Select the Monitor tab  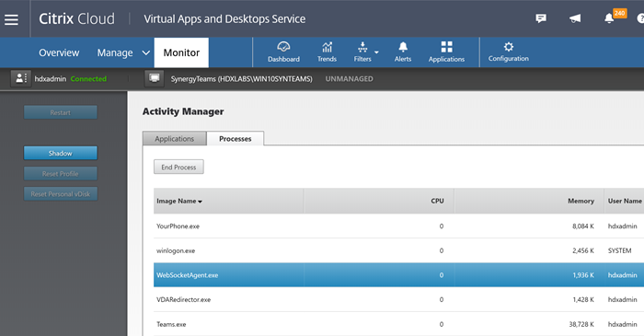(x=181, y=52)
